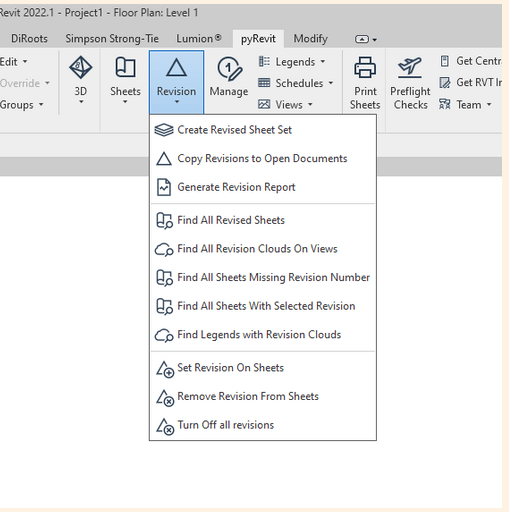This screenshot has height=512, width=509.
Task: Run the Preflight Checks airplane icon
Action: (x=410, y=67)
